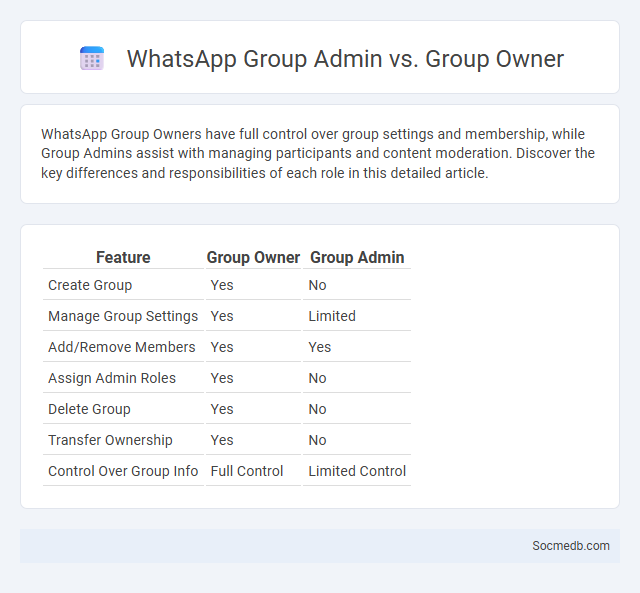Click the 'Limited Control' cell
Screen dimensions: 640x593
click(357, 471)
